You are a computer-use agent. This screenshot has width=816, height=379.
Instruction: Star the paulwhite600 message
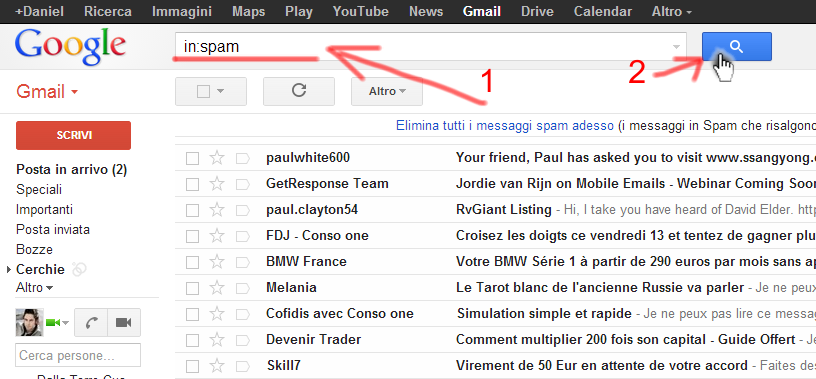tap(216, 158)
